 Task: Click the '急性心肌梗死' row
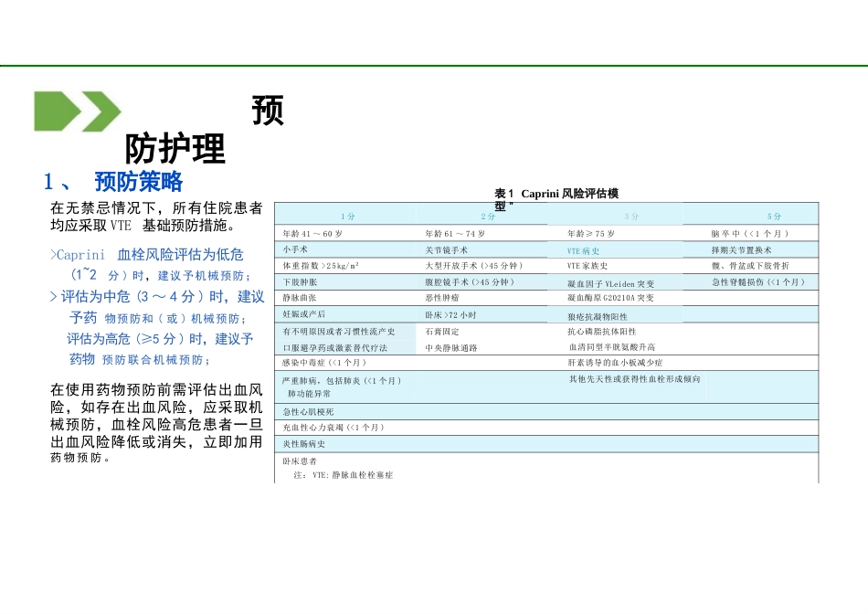546,412
